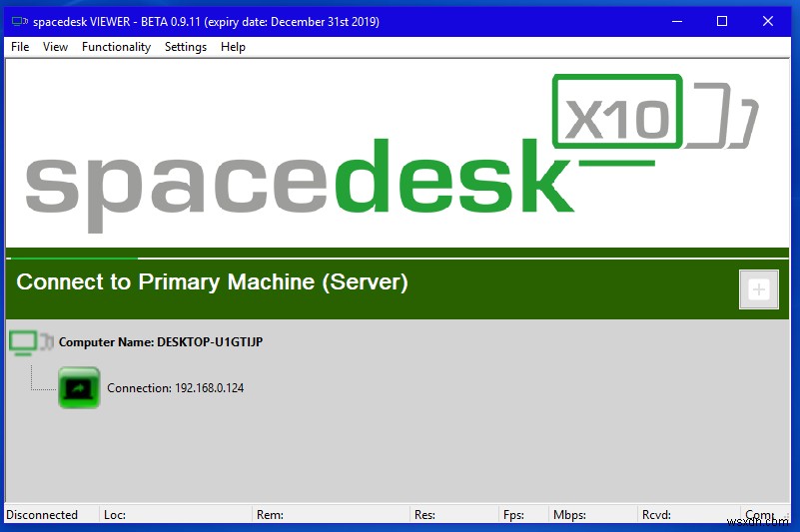
Task: Click the Disconnected status text
Action: click(x=42, y=515)
